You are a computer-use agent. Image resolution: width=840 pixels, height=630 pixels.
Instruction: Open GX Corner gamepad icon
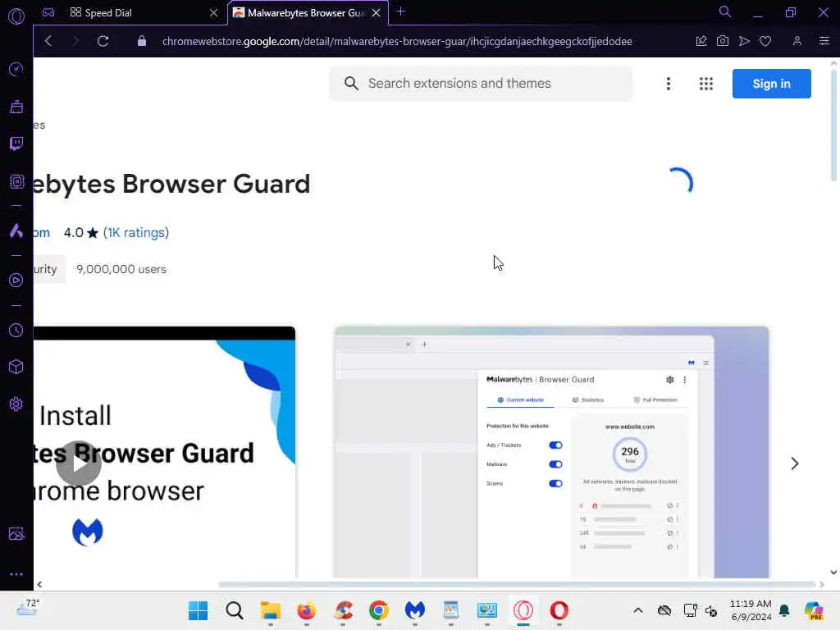(48, 12)
